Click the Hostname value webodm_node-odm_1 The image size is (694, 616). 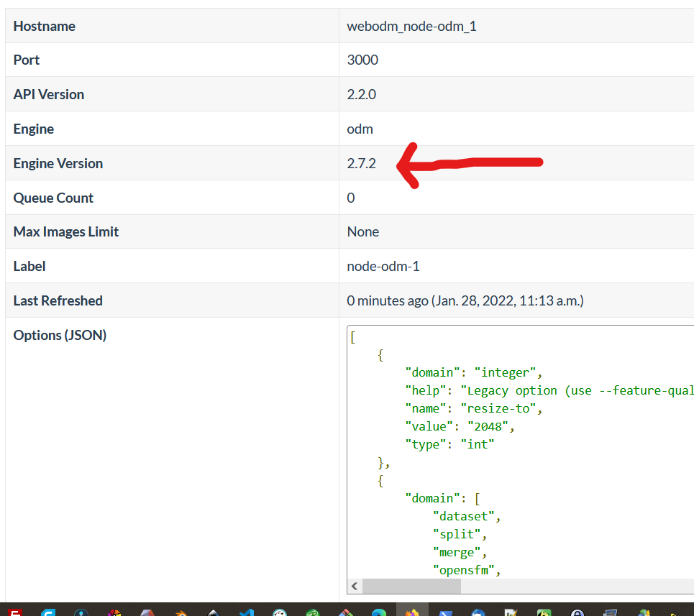click(412, 26)
